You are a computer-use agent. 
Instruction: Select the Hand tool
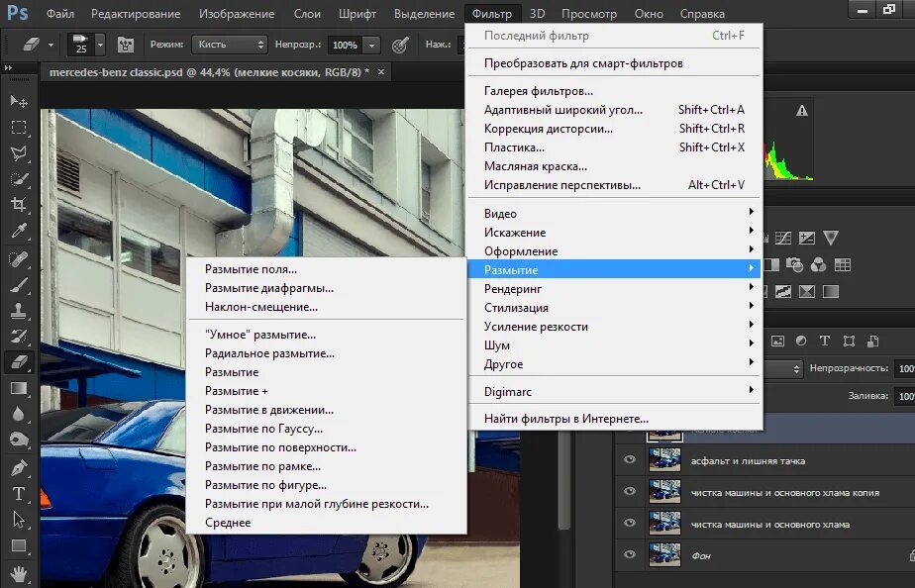19,572
